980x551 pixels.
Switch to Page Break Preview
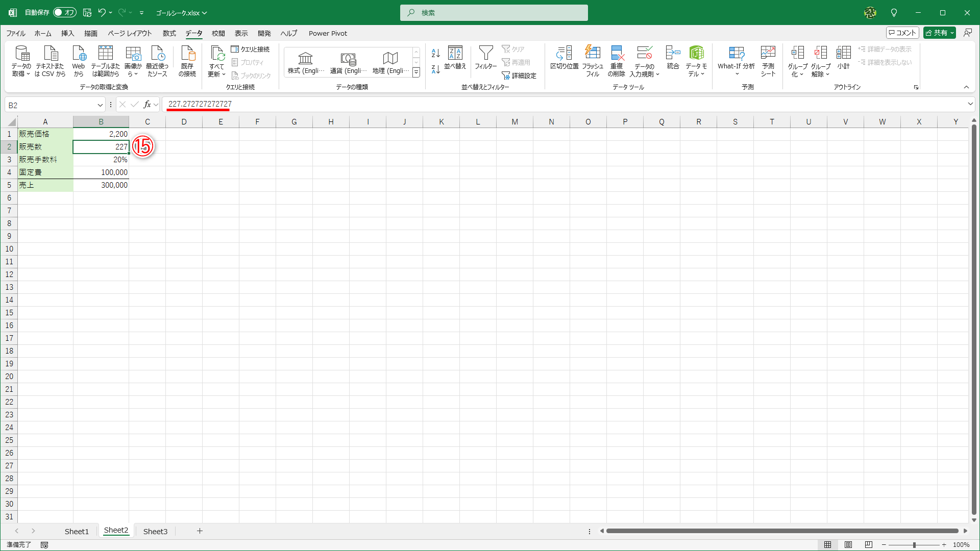point(869,545)
